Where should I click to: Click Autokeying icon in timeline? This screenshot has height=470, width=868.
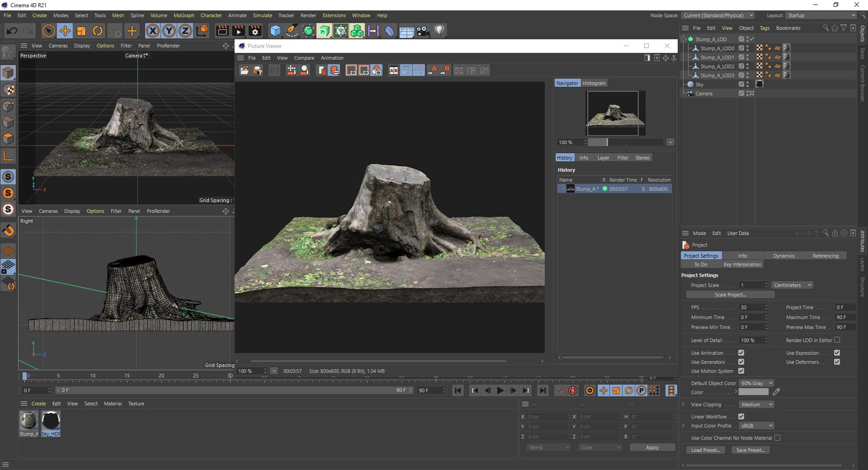tap(573, 390)
